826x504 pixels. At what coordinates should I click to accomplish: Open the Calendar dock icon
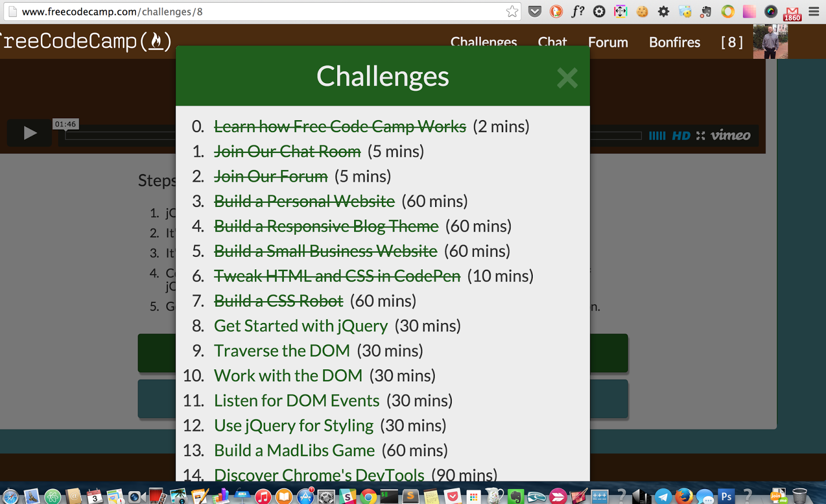pos(94,497)
